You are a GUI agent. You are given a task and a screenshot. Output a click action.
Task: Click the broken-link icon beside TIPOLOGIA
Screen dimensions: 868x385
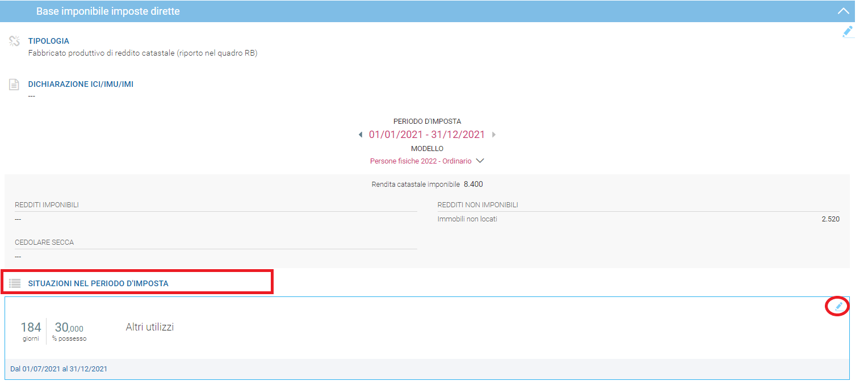click(x=15, y=41)
